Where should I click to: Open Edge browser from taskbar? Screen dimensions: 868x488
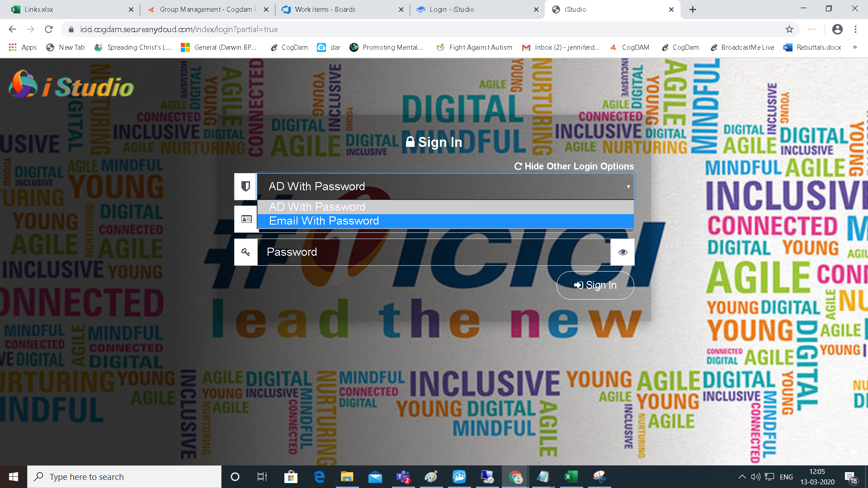(x=319, y=477)
